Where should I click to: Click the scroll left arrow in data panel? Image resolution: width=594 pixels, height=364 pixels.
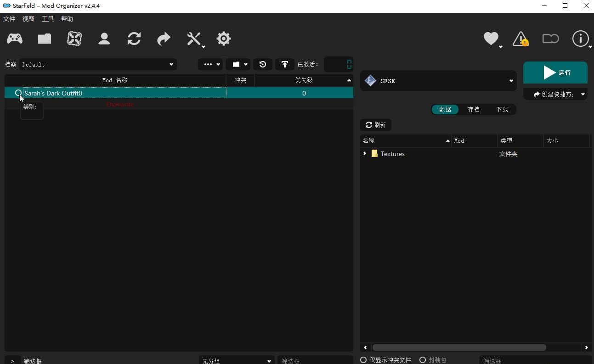click(365, 347)
